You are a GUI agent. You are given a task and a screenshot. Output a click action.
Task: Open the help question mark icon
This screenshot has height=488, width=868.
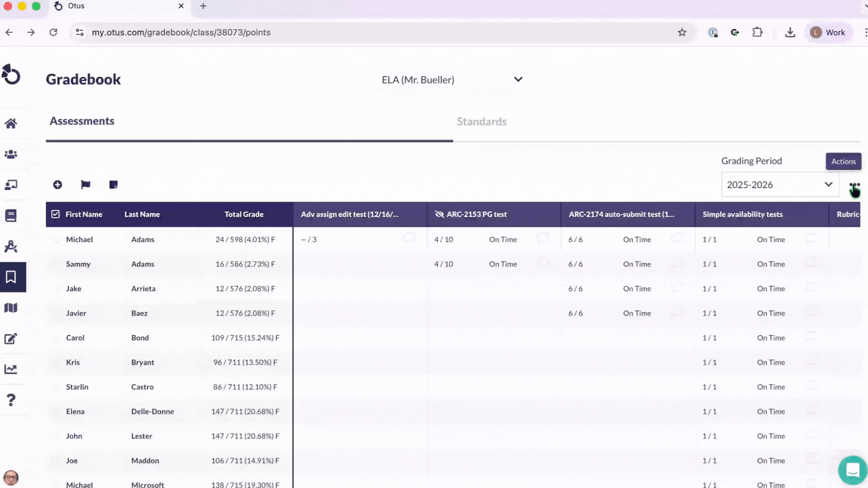11,400
